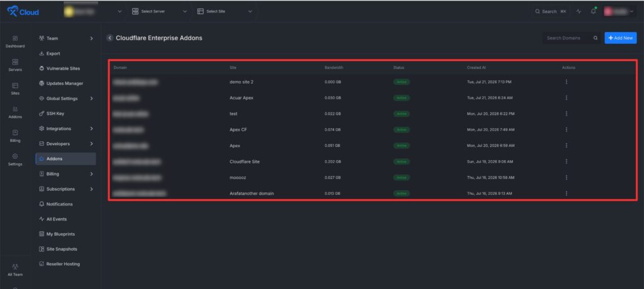Click the Active badge in mooooz row
The width and height of the screenshot is (644, 289).
[401, 177]
